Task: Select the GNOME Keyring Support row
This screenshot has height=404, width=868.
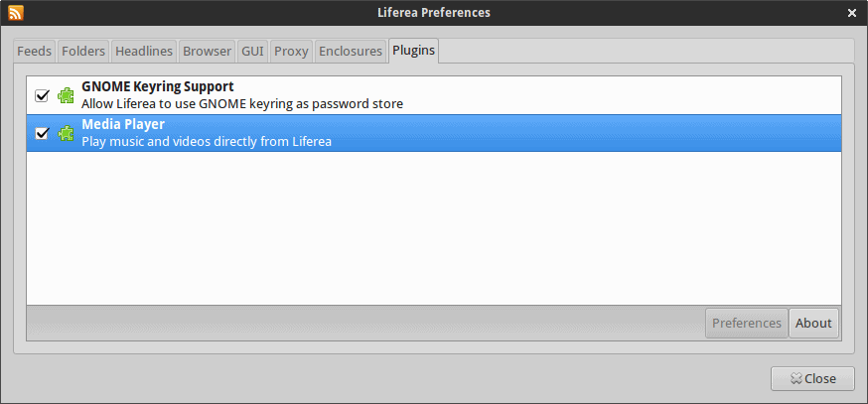Action: (x=434, y=95)
